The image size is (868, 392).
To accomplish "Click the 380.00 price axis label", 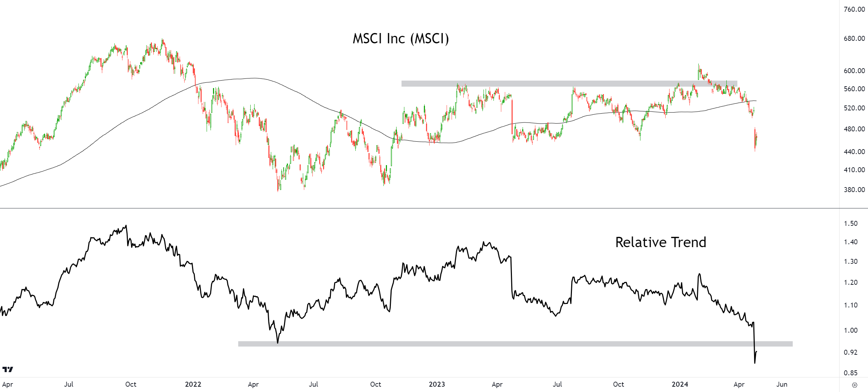I will click(854, 190).
